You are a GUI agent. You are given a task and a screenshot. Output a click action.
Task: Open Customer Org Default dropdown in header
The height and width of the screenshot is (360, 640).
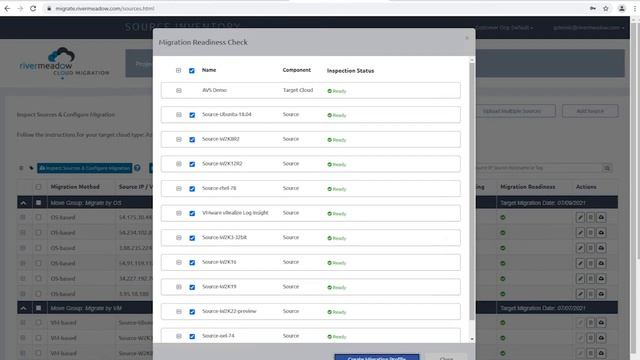click(x=504, y=28)
